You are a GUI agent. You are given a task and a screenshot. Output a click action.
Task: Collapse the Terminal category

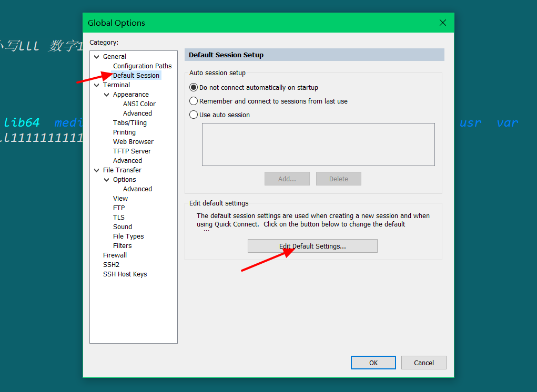tap(96, 85)
